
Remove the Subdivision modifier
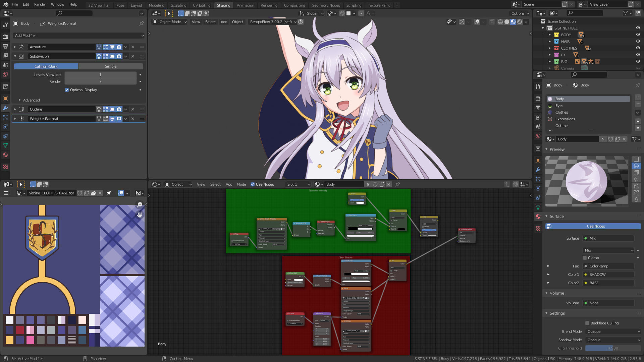click(x=133, y=56)
